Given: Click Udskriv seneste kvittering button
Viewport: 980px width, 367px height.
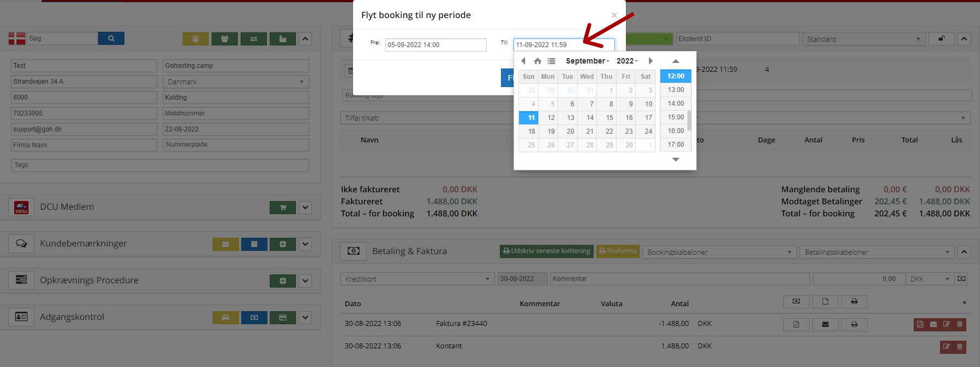Looking at the screenshot, I should point(546,251).
